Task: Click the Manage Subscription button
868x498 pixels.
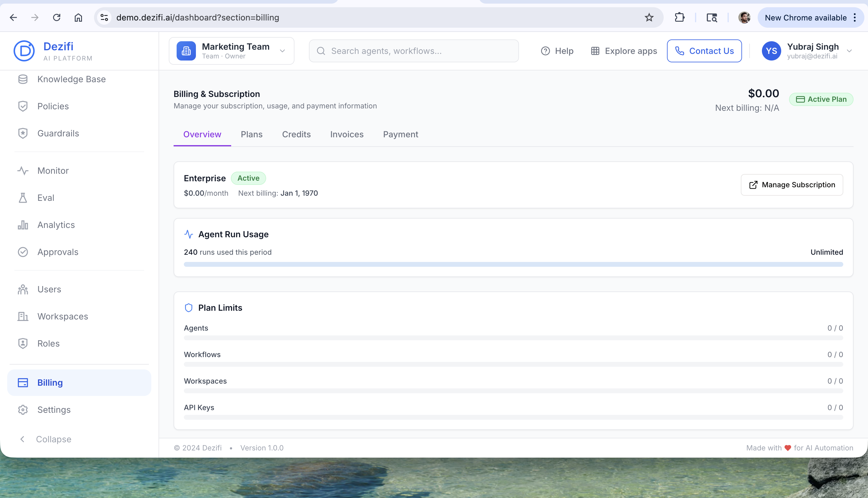Action: [x=792, y=185]
